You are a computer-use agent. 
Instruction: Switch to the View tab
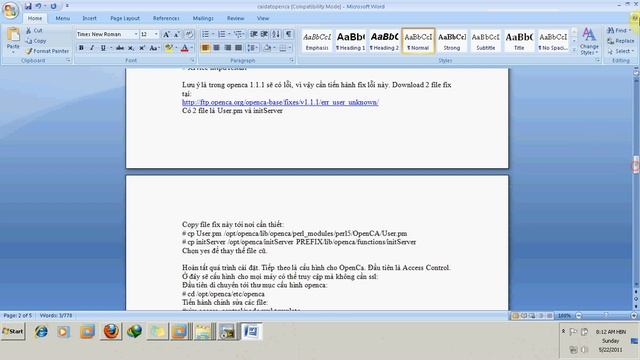click(x=263, y=18)
